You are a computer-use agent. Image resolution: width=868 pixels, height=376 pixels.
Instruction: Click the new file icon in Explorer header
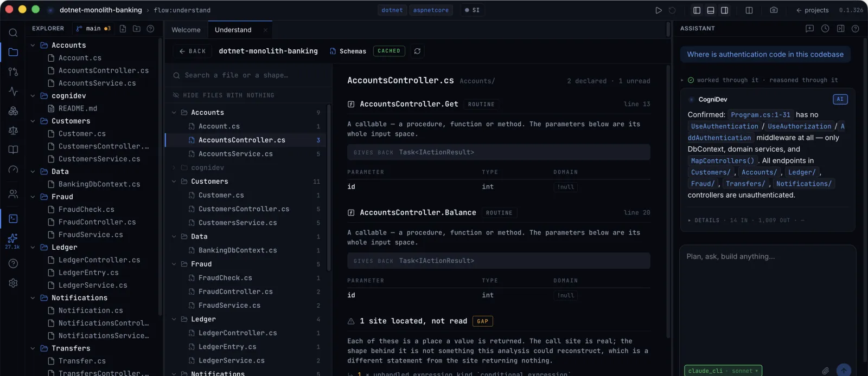(123, 29)
